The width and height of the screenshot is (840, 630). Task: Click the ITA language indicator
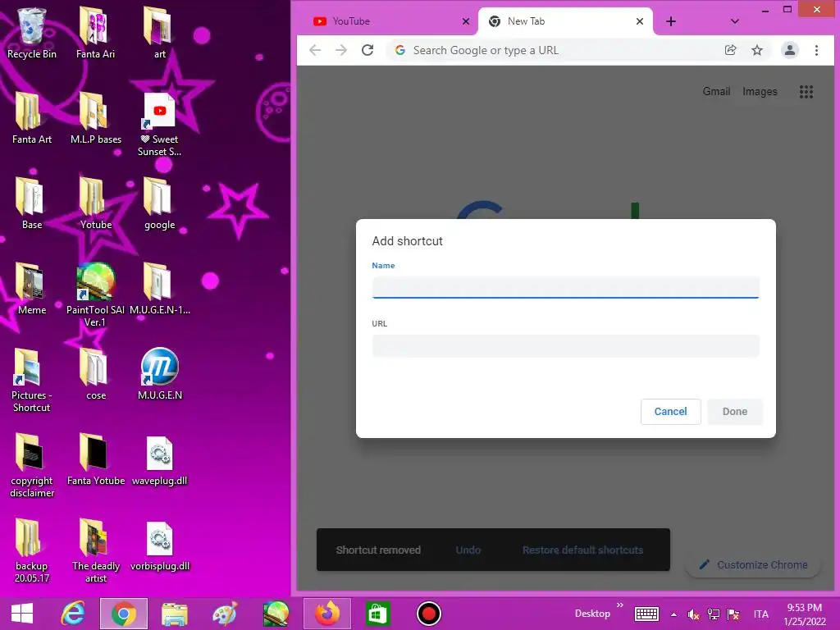(760, 614)
